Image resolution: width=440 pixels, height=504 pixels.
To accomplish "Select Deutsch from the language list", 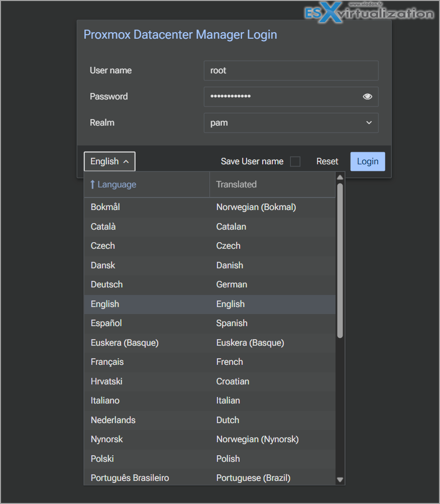I will pos(106,284).
